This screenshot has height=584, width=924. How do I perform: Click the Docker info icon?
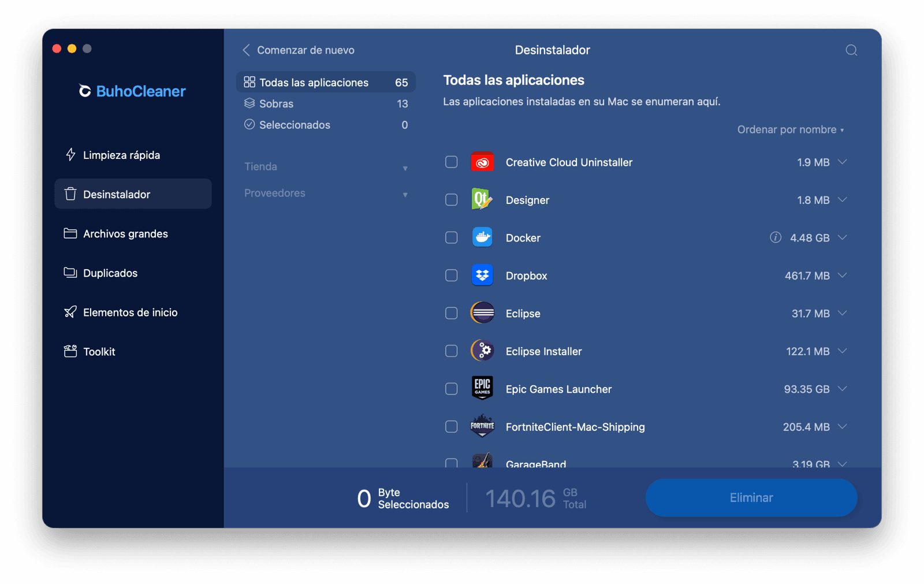tap(776, 237)
